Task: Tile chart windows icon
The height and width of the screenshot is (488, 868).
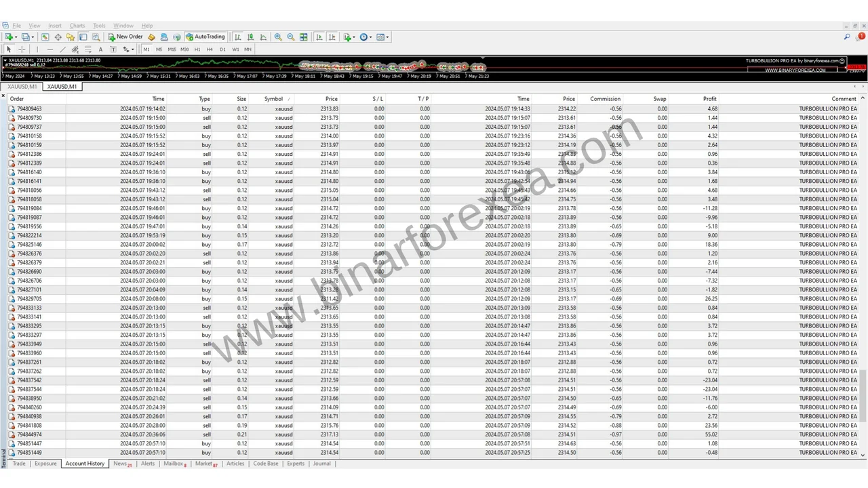Action: coord(304,37)
